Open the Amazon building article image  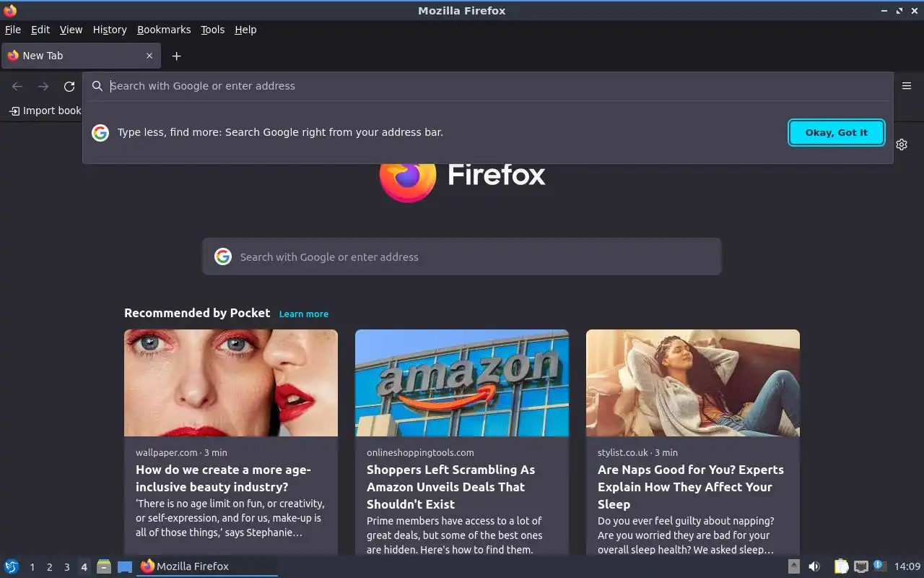tap(462, 383)
